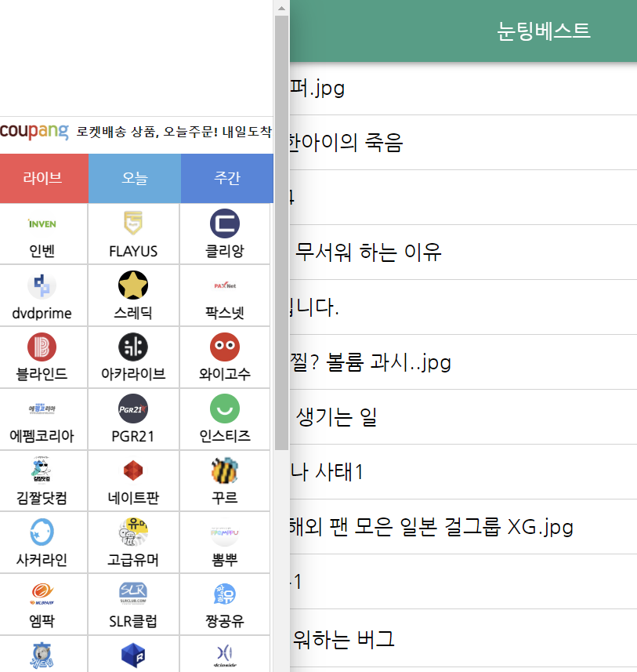Image resolution: width=637 pixels, height=672 pixels.
Task: Click the sidebar vertical scrollbar thumb
Action: [281, 233]
